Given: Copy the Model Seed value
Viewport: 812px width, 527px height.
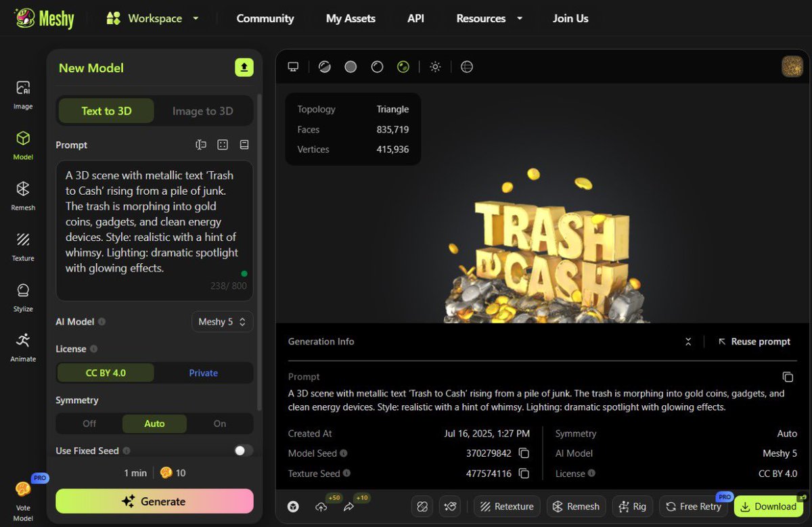Looking at the screenshot, I should click(x=524, y=453).
